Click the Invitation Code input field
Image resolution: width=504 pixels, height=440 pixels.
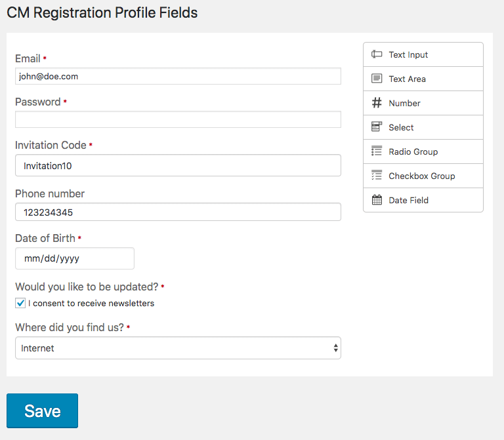click(178, 165)
